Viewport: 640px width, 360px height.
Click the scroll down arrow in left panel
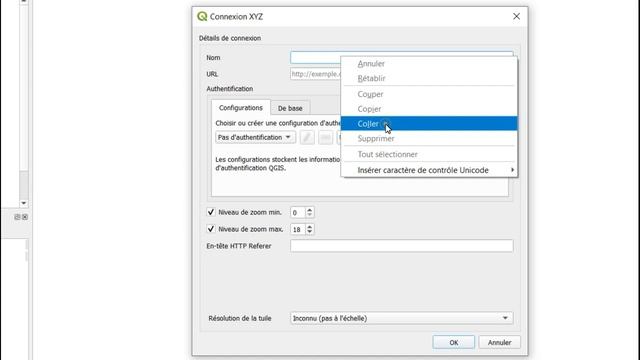24,203
